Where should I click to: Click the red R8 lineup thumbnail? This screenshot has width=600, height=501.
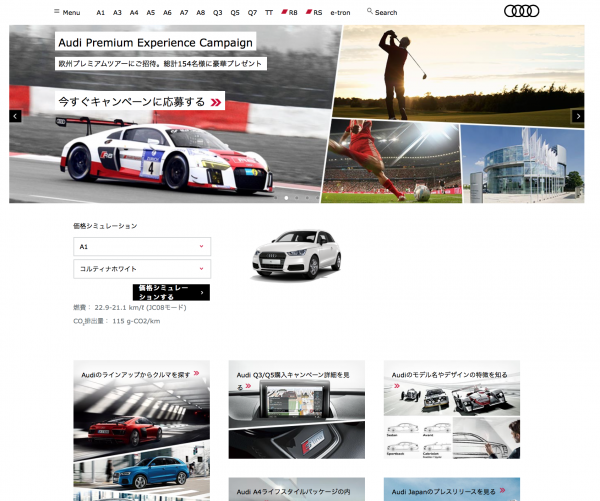pyautogui.click(x=126, y=432)
